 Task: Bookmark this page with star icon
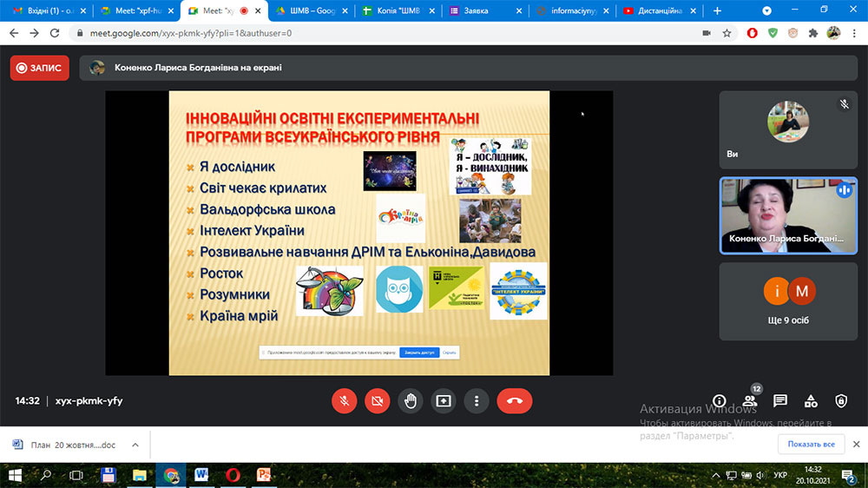(x=727, y=33)
